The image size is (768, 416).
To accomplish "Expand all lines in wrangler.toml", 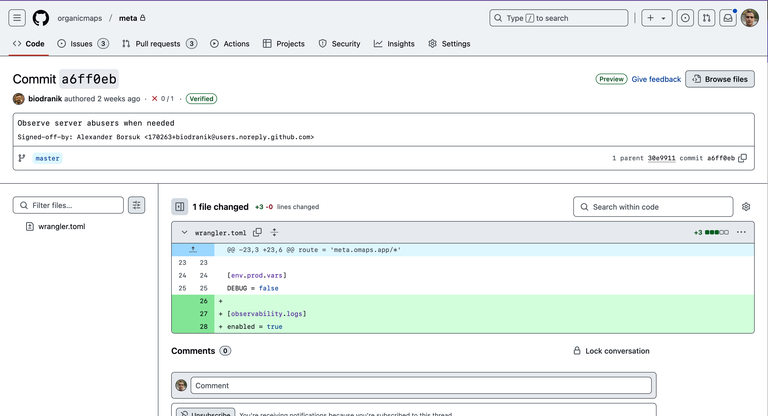I will tap(274, 232).
